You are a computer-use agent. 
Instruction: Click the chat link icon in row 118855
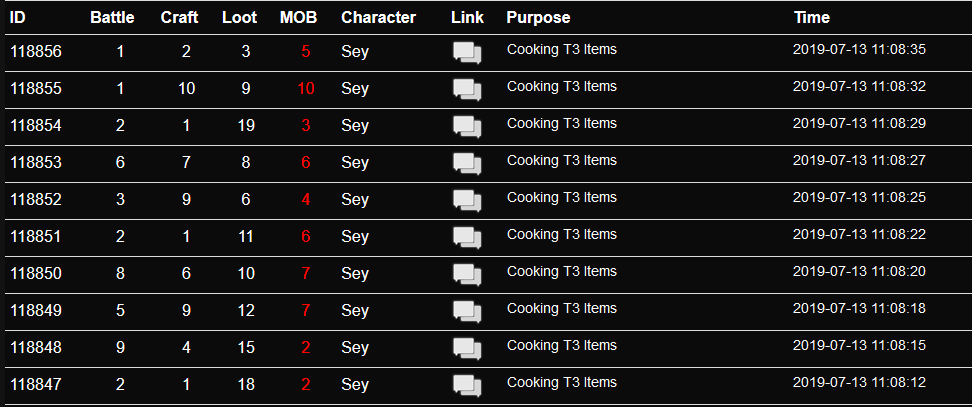click(x=467, y=90)
